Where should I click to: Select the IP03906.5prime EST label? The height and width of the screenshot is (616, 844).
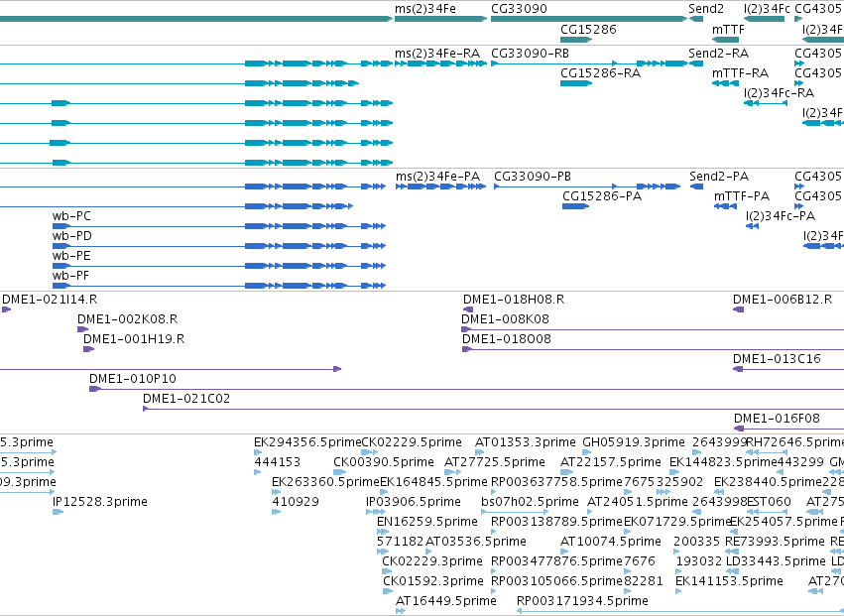coord(414,502)
